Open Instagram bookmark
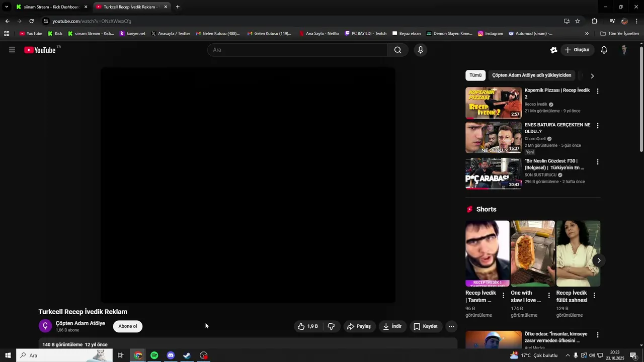 coord(490,34)
